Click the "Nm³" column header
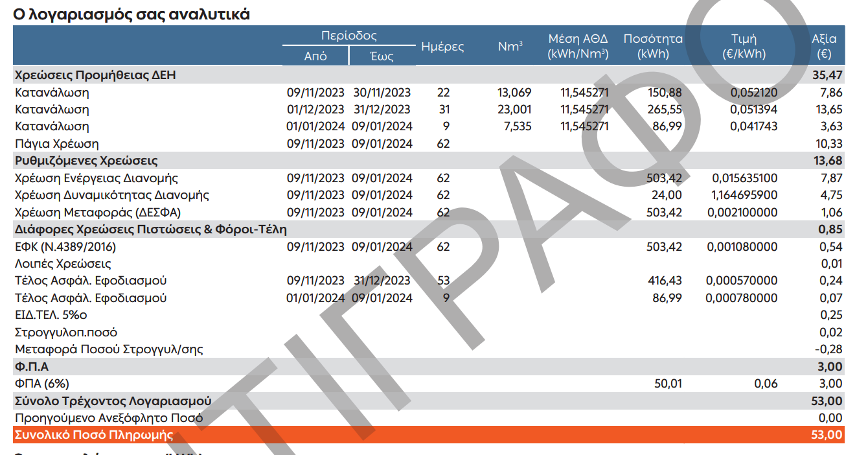 pyautogui.click(x=510, y=47)
